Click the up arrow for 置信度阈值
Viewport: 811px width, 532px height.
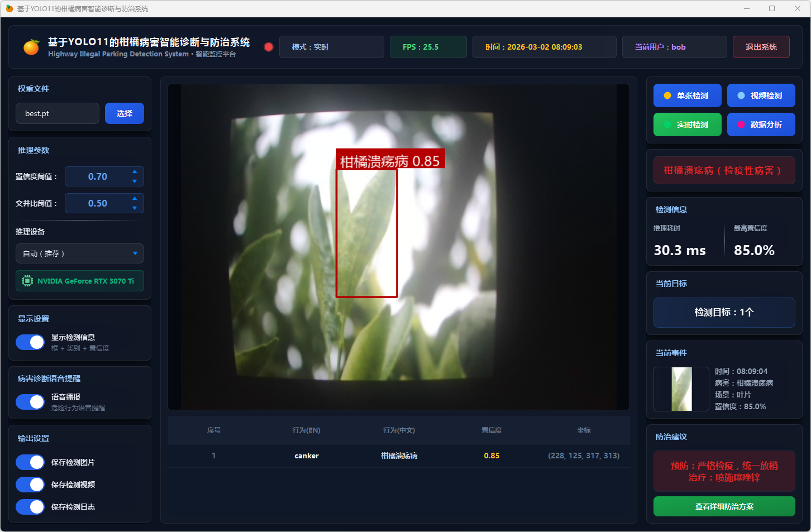135,171
